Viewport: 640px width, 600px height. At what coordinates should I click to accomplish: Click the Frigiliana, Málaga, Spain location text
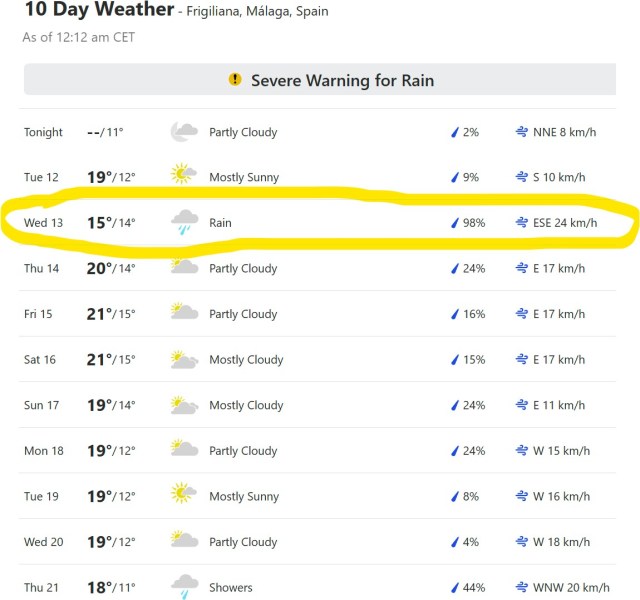(258, 13)
